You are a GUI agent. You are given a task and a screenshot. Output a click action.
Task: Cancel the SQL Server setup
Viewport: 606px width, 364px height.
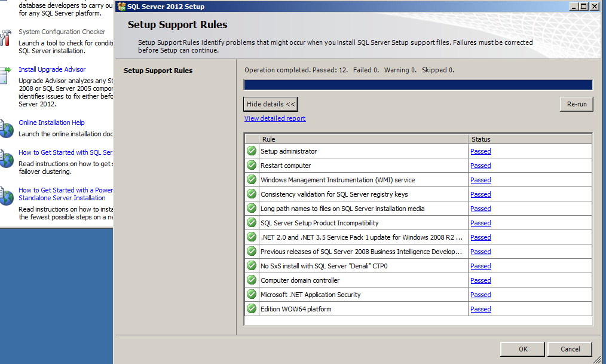[x=570, y=349]
